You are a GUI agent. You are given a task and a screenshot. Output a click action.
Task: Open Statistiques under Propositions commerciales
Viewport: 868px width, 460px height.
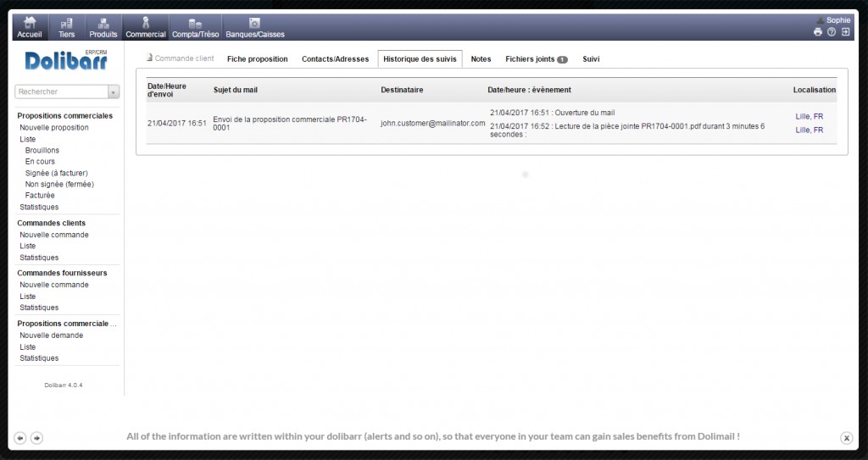point(39,207)
